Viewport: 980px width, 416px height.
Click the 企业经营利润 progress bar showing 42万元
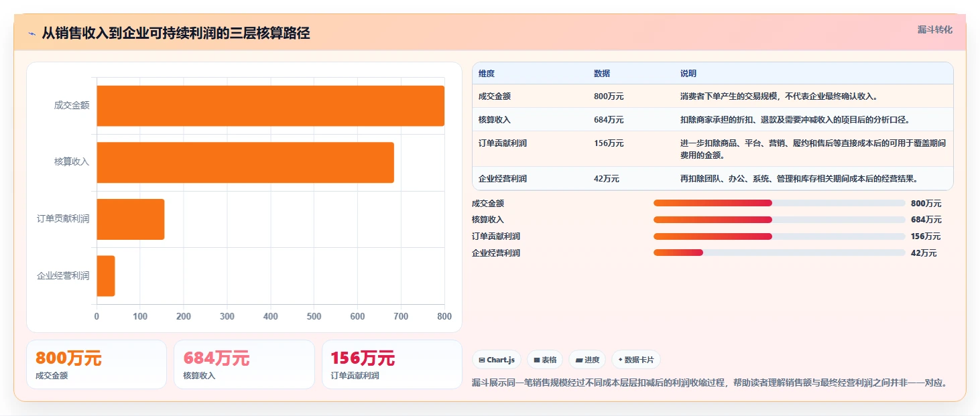pos(779,253)
